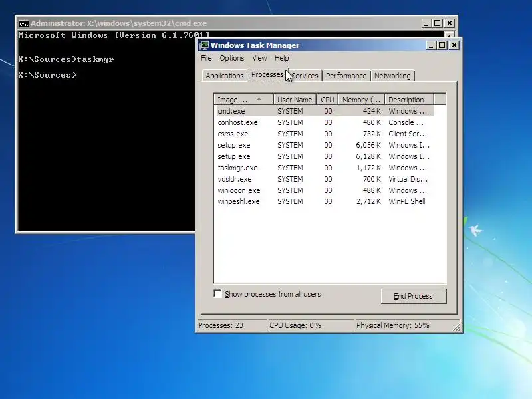Click the Virtual Dis... description cell
This screenshot has height=399, width=532.
[x=408, y=179]
